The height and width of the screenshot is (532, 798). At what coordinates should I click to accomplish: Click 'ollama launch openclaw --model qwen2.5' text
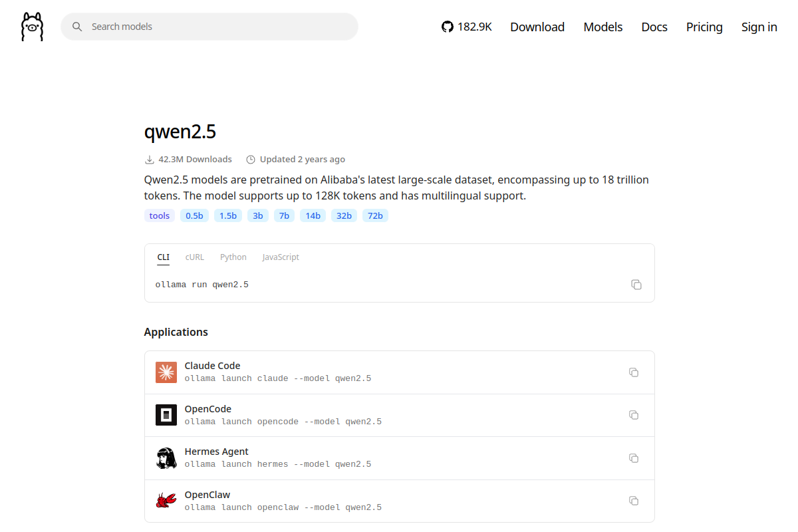(x=283, y=507)
